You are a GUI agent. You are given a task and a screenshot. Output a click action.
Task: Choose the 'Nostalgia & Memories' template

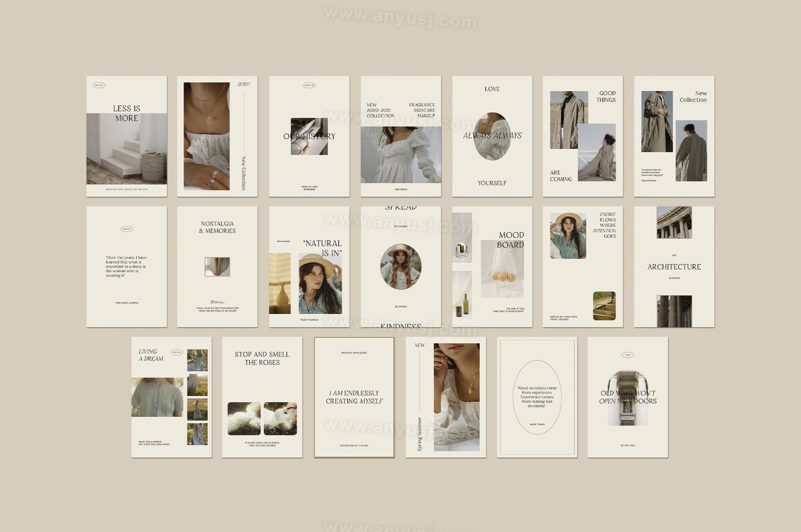pos(217,267)
